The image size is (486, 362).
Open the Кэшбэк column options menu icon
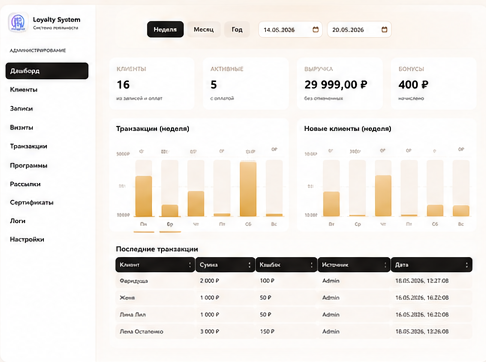(311, 265)
